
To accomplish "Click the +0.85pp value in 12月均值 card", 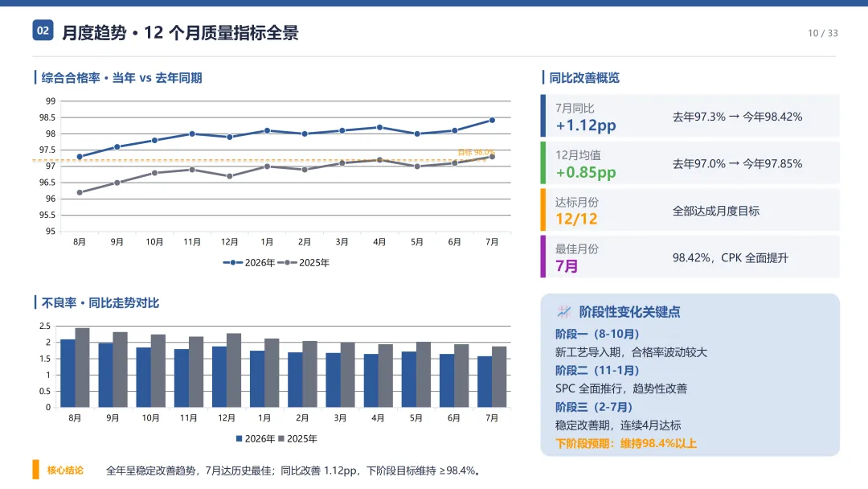I will pyautogui.click(x=586, y=172).
